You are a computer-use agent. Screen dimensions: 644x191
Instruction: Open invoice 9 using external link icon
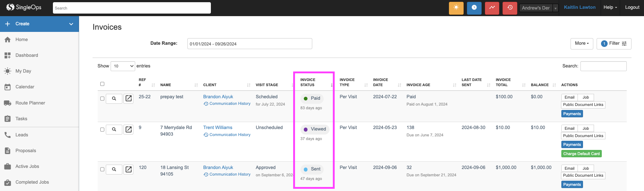(129, 129)
